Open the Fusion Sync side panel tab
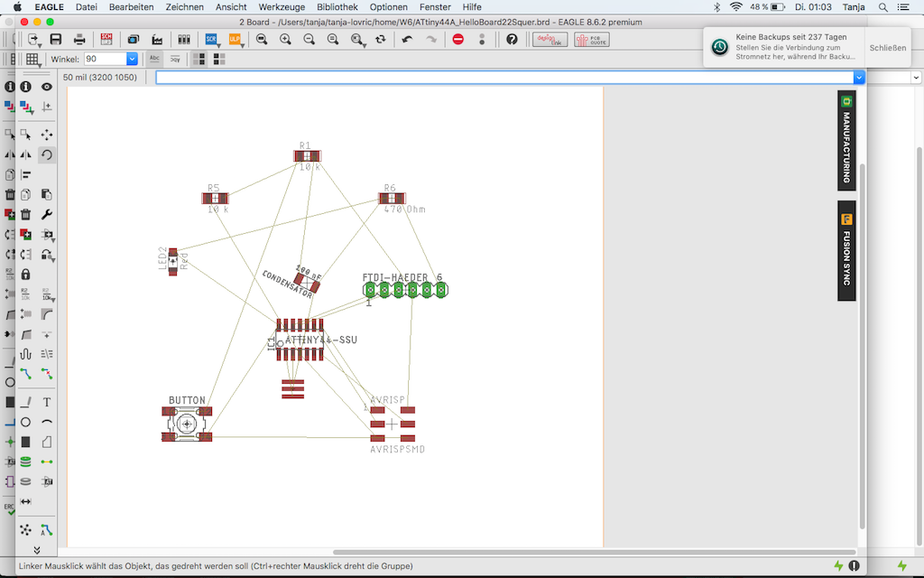 coord(846,251)
